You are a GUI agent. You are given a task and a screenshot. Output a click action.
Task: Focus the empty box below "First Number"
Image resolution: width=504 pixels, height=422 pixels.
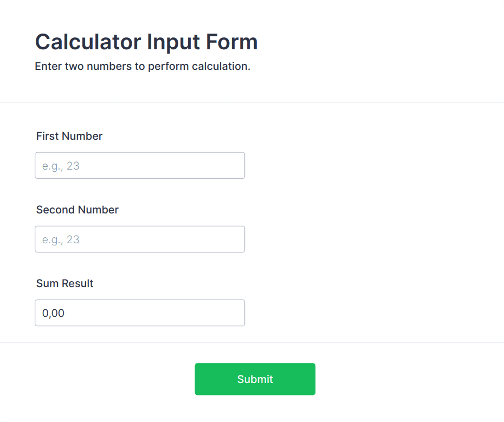tap(163, 165)
